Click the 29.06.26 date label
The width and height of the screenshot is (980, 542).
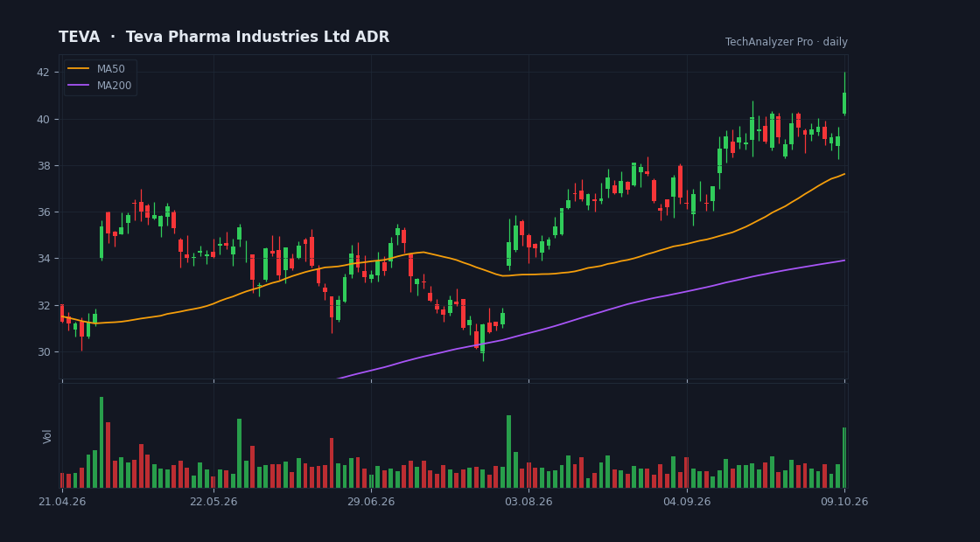point(371,502)
